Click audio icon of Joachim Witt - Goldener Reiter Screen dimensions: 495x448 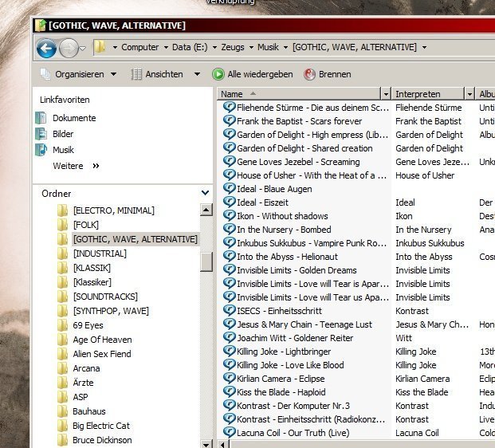pyautogui.click(x=230, y=338)
